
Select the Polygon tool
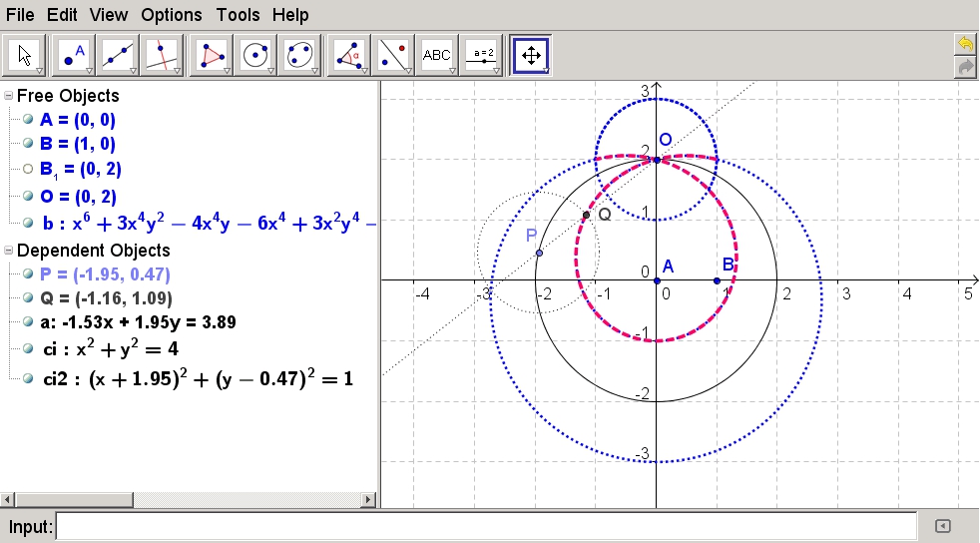click(211, 56)
